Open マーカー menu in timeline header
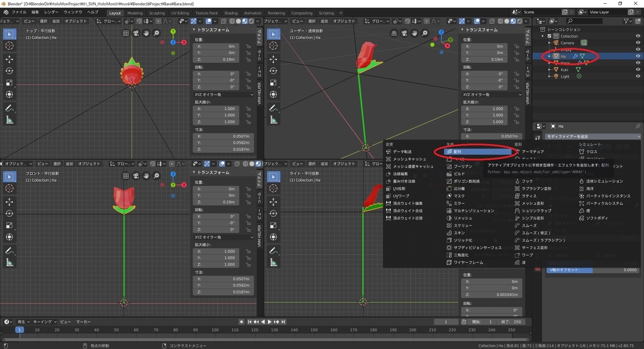 83,322
